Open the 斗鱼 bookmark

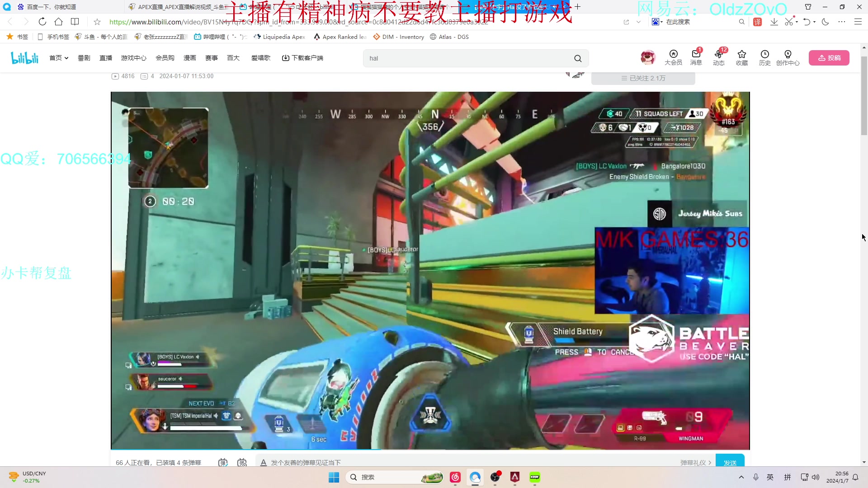(x=101, y=37)
